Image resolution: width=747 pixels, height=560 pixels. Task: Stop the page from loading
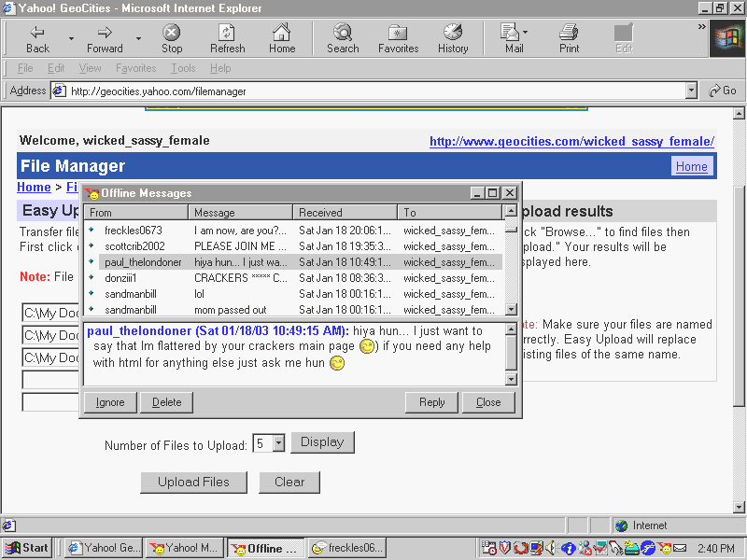172,39
